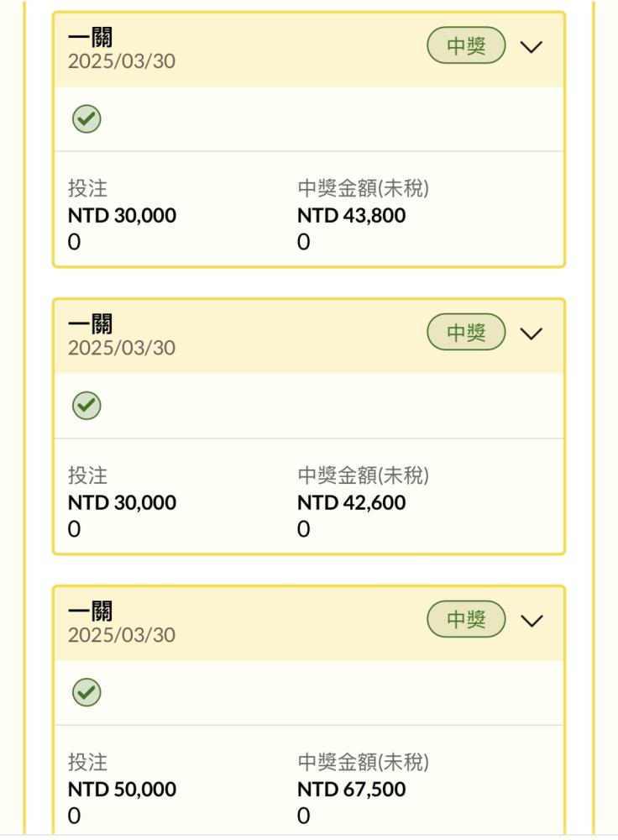Expand the chevron on the NTD 42,600 card

click(x=532, y=333)
